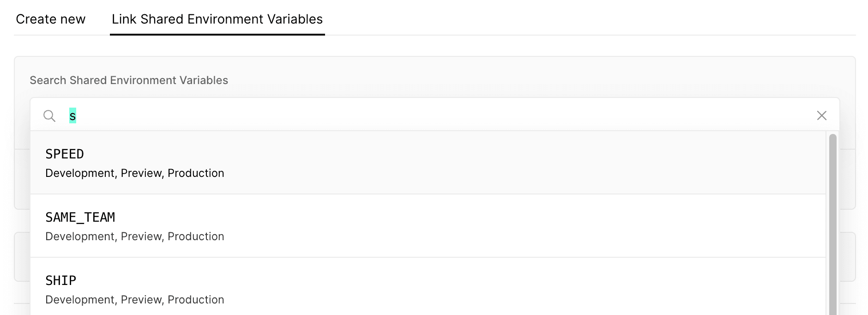Click the SAME_TEAM variable name
Screen dimensions: 868x315
point(80,217)
